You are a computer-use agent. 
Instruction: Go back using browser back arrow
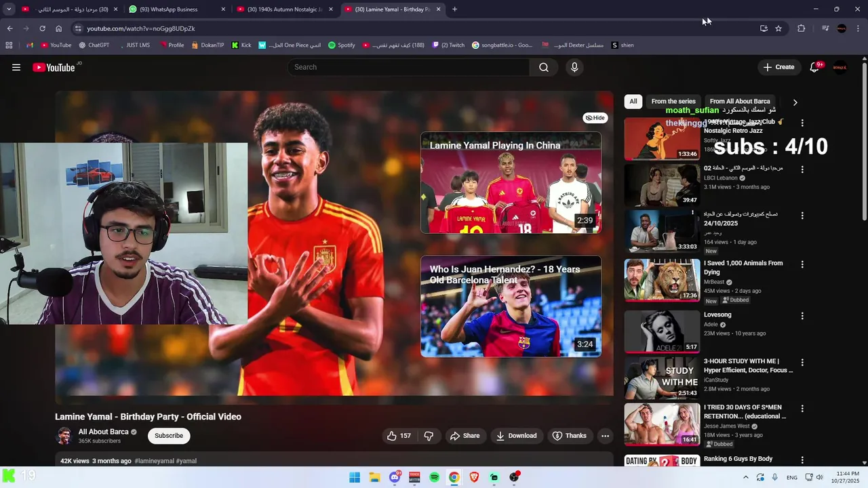10,28
